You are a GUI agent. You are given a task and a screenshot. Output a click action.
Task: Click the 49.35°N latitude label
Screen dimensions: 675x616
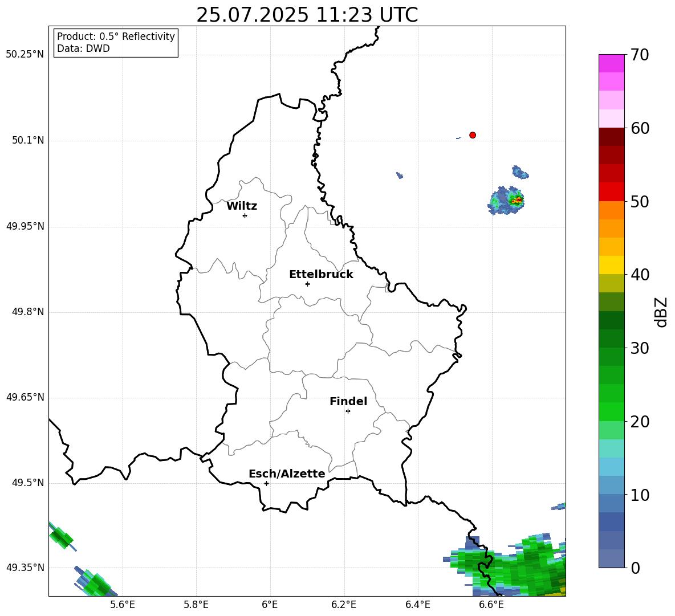(x=25, y=568)
